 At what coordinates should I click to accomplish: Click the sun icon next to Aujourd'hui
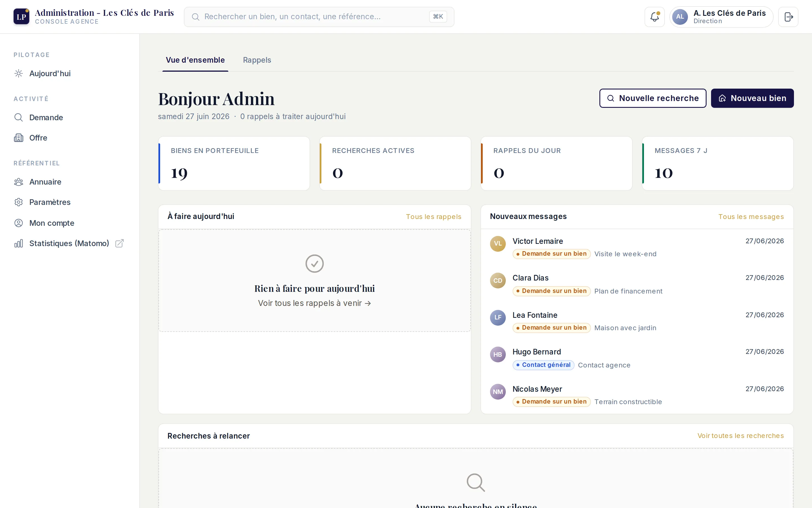pos(19,73)
